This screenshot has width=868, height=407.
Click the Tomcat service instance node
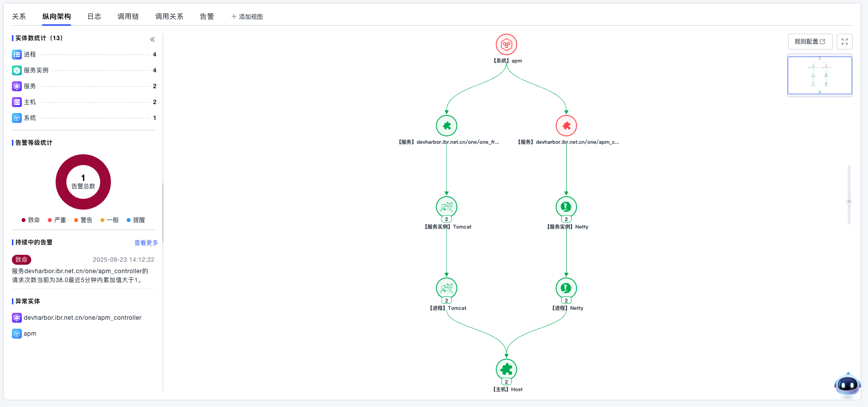446,207
